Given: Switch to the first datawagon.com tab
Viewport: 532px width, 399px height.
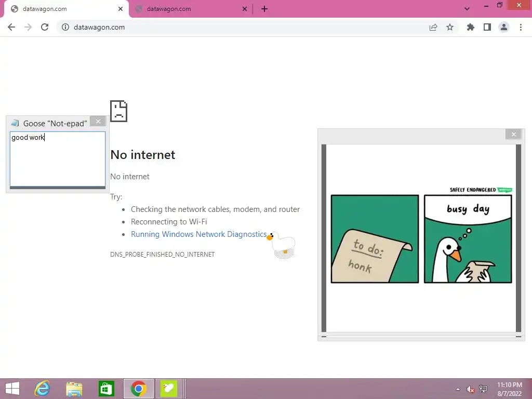Looking at the screenshot, I should 64,9.
